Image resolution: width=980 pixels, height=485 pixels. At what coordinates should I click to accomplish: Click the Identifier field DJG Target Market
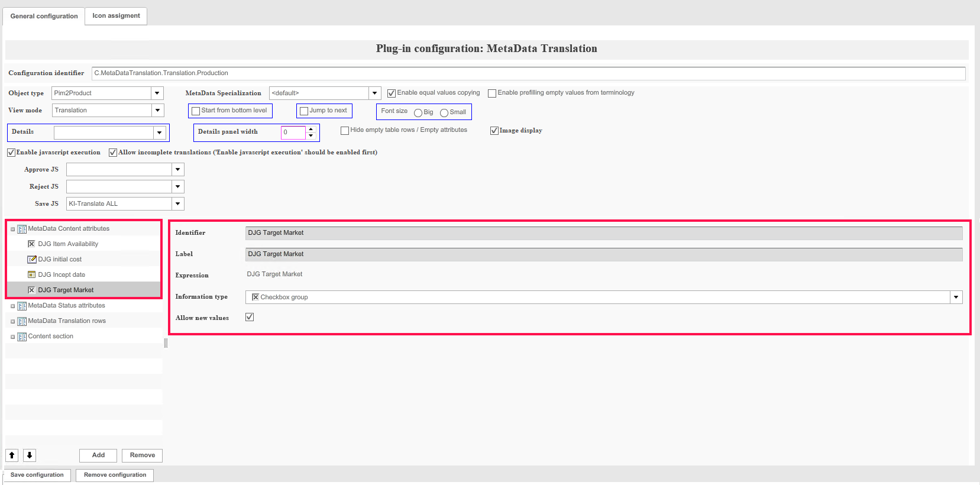pos(604,233)
